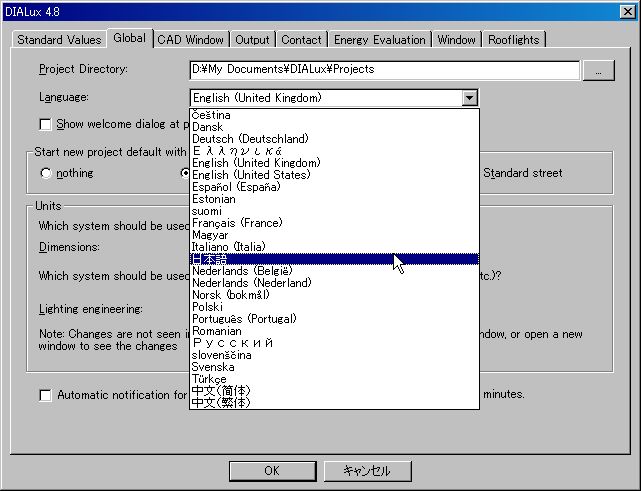Screen dimensions: 641x491
Task: Select Ελληνικά language entry
Action: (x=334, y=151)
